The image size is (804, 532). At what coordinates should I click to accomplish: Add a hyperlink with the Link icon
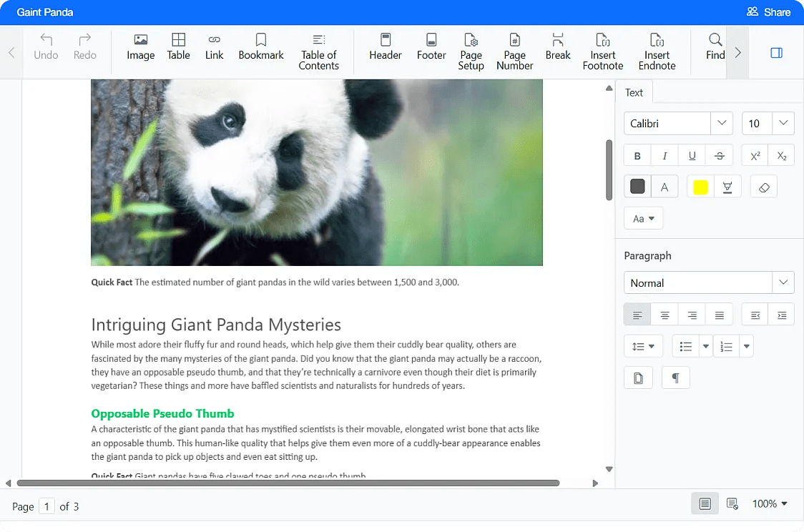point(215,50)
